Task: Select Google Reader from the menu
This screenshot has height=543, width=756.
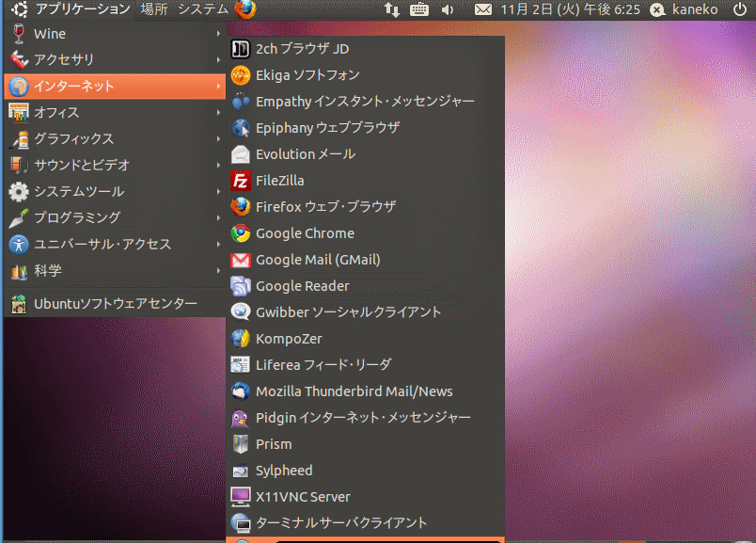Action: (302, 286)
